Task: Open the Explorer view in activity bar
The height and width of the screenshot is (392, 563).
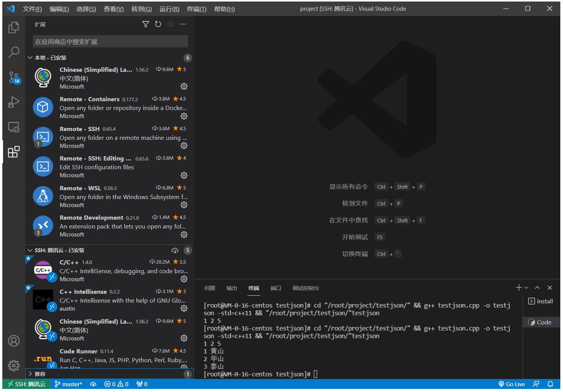Action: [14, 27]
